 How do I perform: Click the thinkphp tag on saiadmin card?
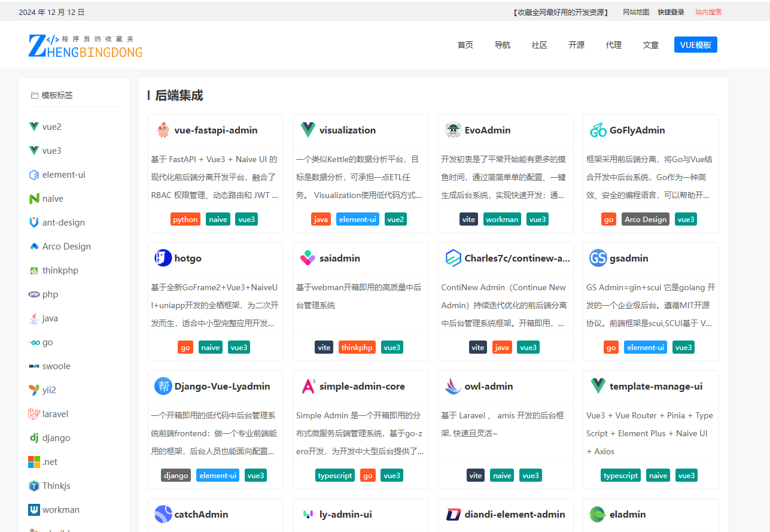pyautogui.click(x=357, y=348)
